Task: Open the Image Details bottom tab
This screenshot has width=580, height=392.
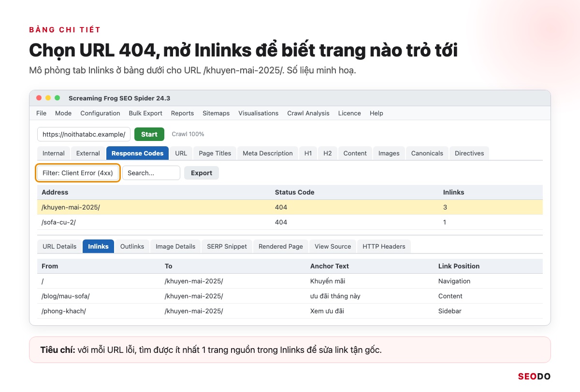Action: click(x=175, y=246)
